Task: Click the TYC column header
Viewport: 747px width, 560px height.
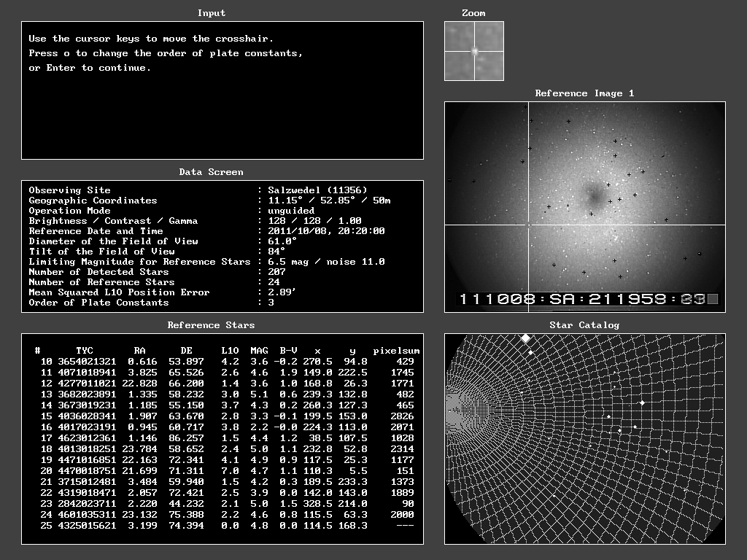Action: [x=85, y=351]
